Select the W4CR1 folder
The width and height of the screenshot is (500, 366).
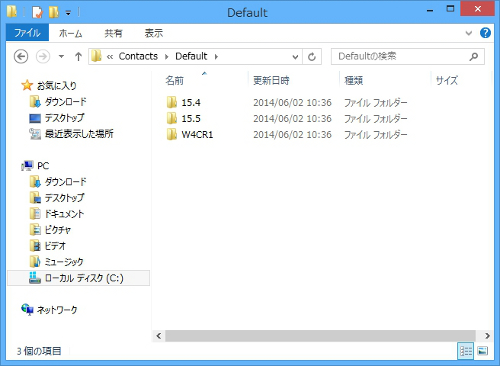[190, 134]
